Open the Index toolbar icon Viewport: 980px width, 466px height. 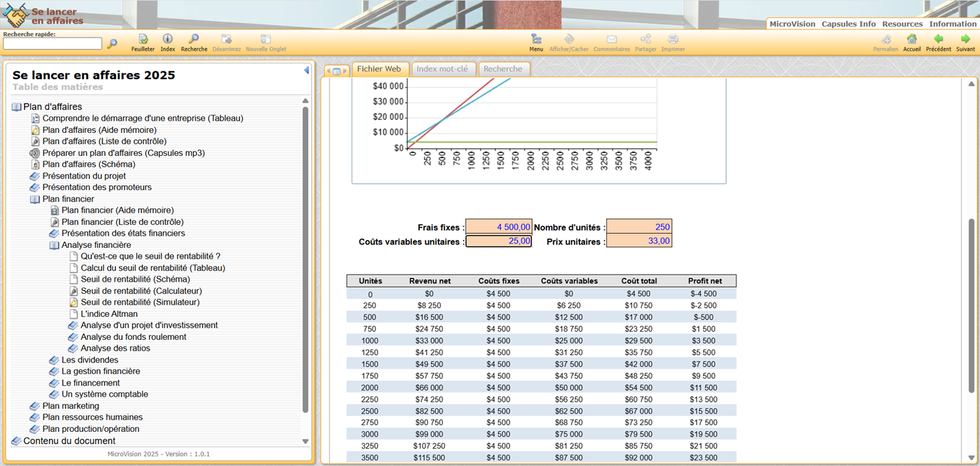click(x=167, y=40)
